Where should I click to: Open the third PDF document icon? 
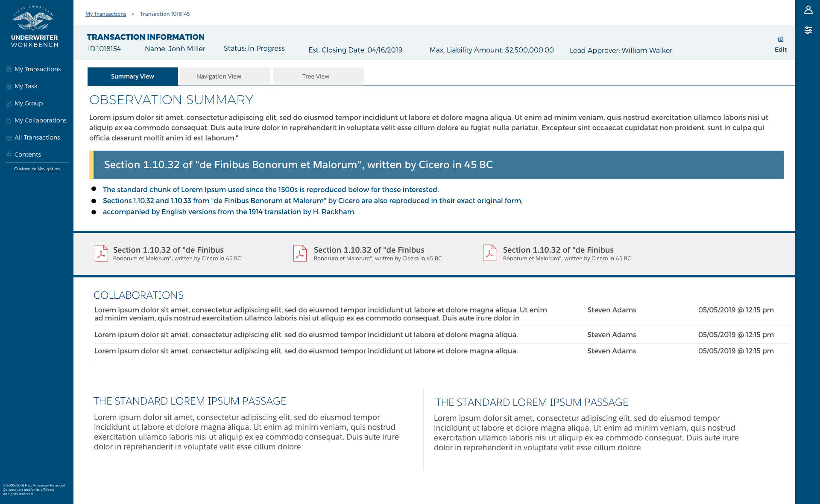(x=489, y=253)
